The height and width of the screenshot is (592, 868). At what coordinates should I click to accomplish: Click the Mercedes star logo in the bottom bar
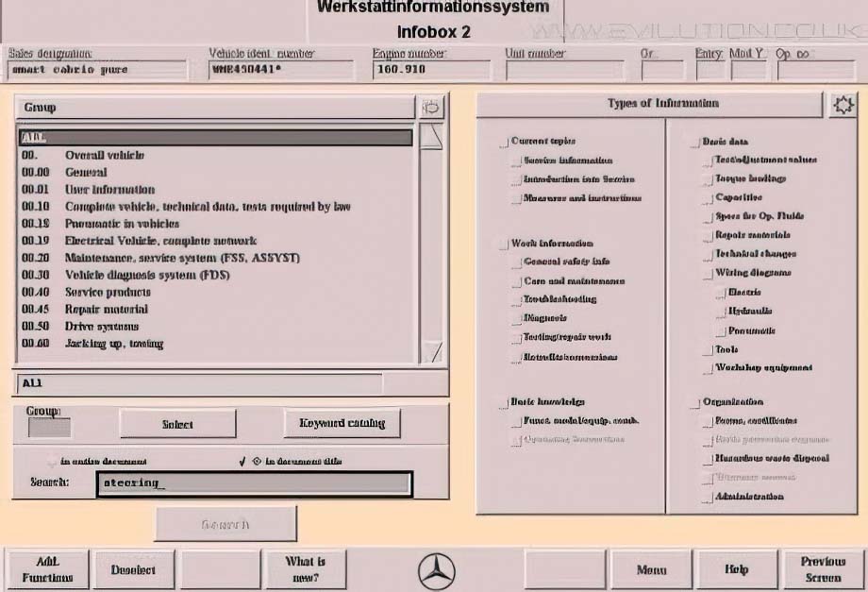point(436,571)
